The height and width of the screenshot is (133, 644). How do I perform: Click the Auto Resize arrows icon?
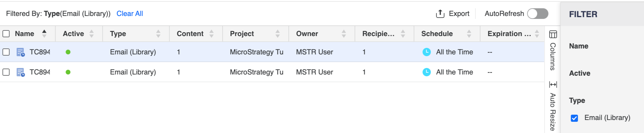point(553,85)
